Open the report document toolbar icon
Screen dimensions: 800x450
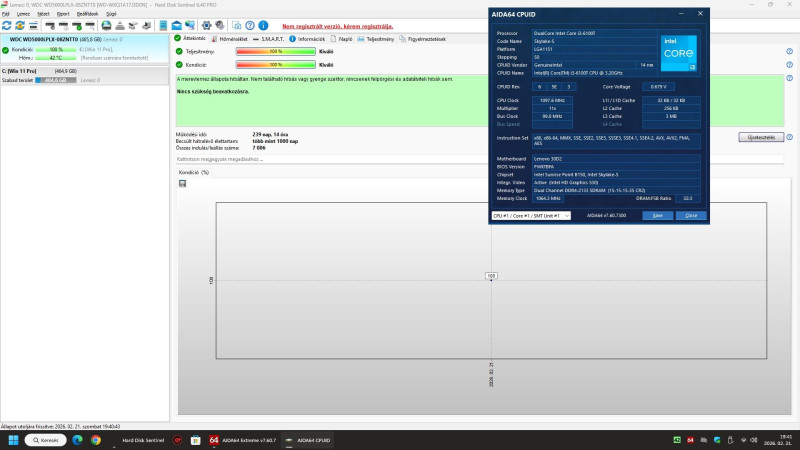tap(163, 26)
